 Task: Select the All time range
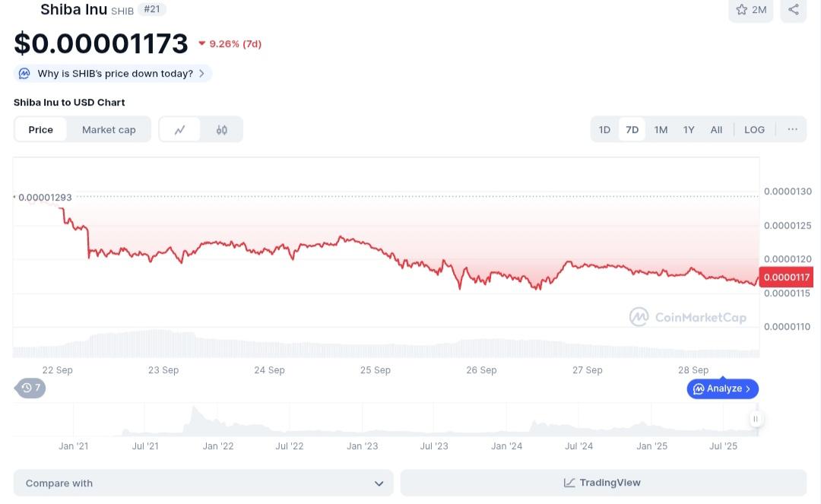click(x=716, y=130)
